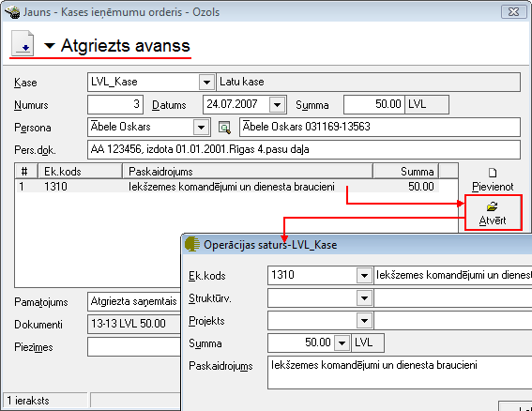Click the Atvērt open folder button
Screen dimensions: 532x411
click(x=493, y=213)
